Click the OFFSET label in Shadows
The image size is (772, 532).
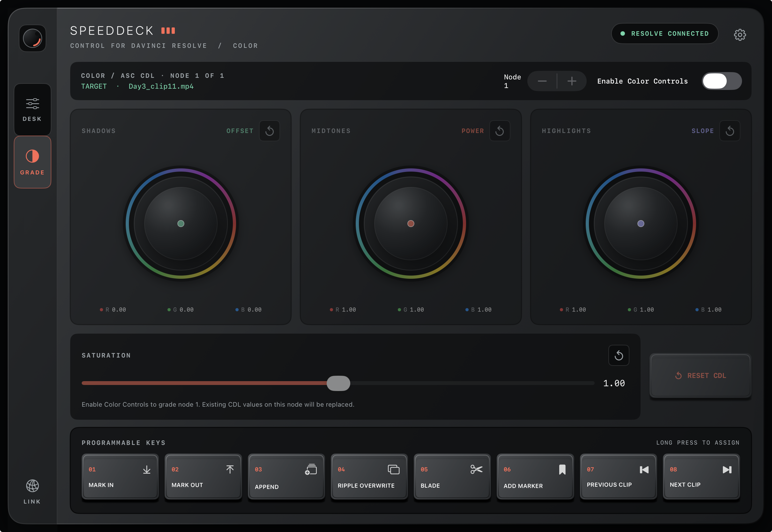coord(240,131)
